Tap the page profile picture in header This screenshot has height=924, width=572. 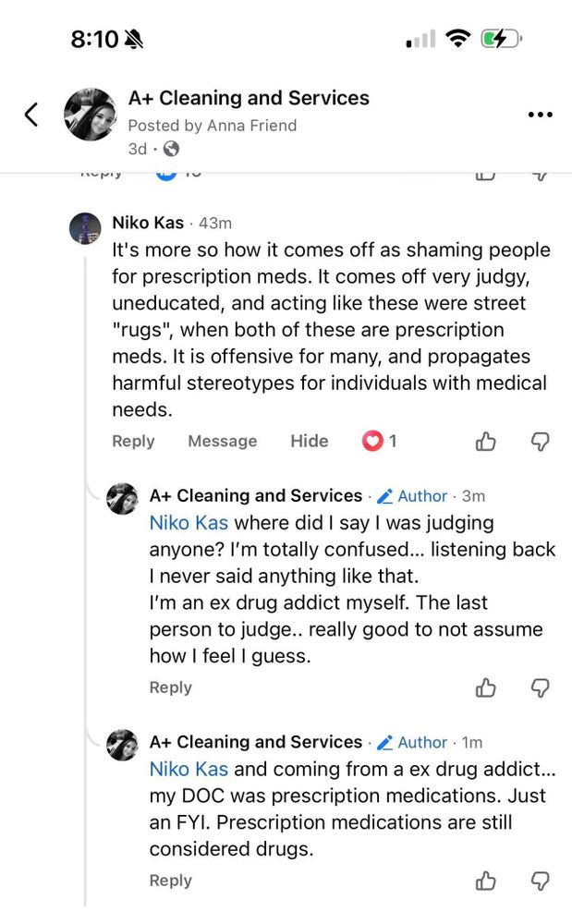click(90, 115)
